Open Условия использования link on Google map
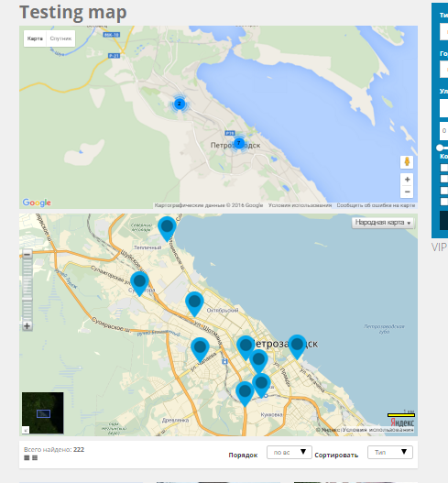The height and width of the screenshot is (483, 448). pyautogui.click(x=300, y=205)
